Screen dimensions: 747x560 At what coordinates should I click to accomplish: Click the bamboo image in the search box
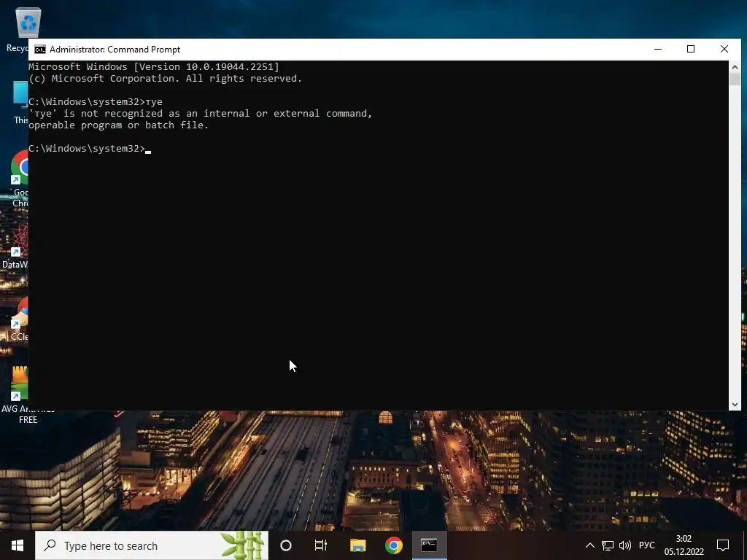(243, 545)
